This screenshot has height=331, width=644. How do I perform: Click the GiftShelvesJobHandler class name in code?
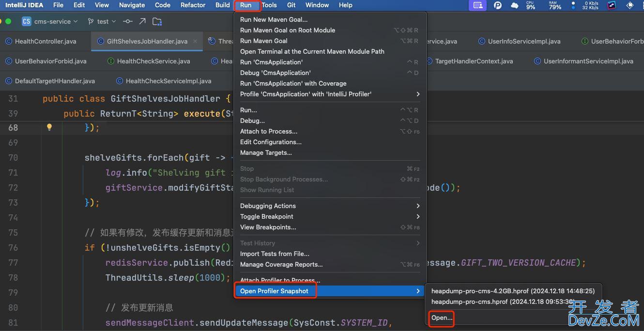pyautogui.click(x=165, y=98)
